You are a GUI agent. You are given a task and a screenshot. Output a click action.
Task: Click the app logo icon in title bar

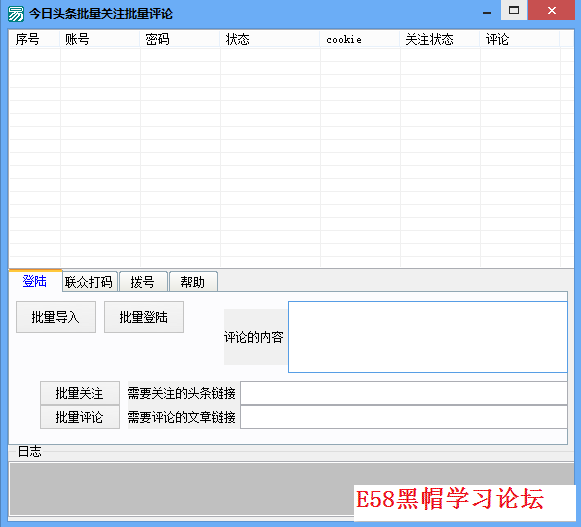(16, 14)
